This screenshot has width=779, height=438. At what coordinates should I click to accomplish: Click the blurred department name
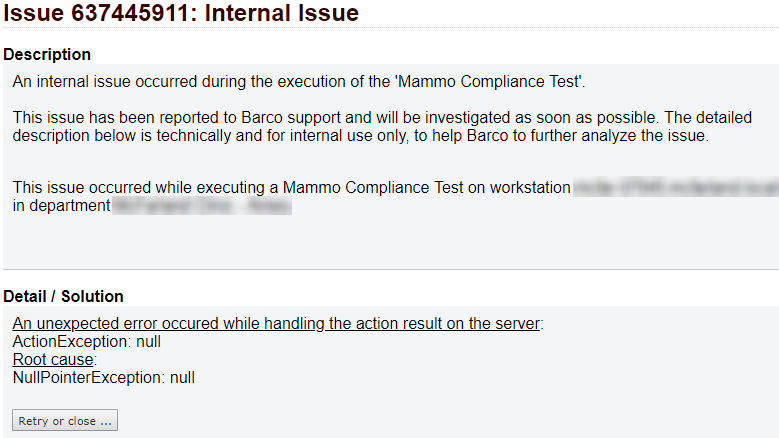click(202, 206)
